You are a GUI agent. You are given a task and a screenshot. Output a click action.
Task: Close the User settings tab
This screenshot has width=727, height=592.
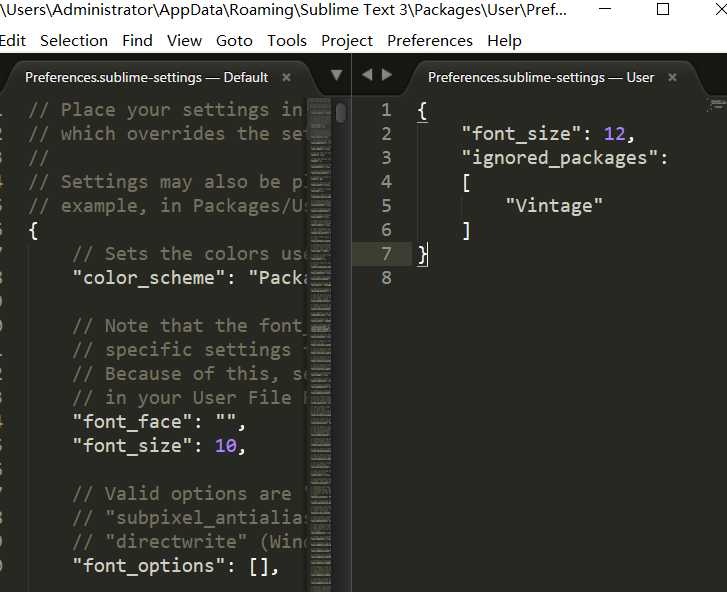672,77
